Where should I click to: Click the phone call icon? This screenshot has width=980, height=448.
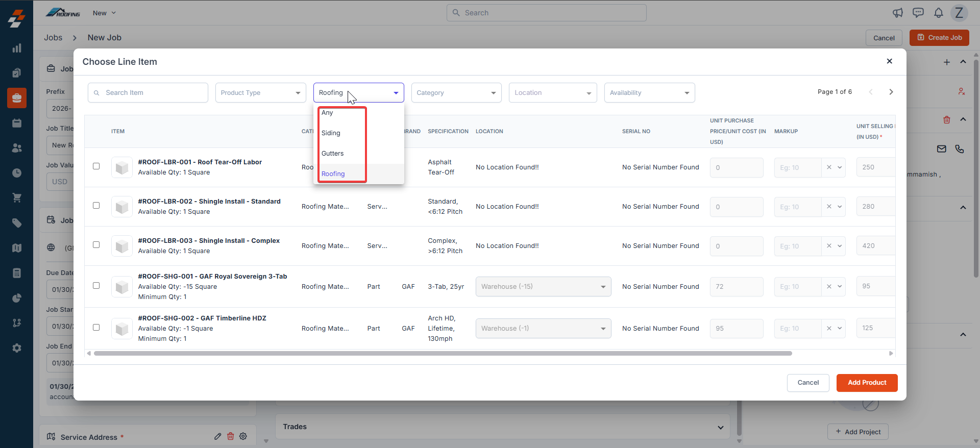pyautogui.click(x=960, y=149)
